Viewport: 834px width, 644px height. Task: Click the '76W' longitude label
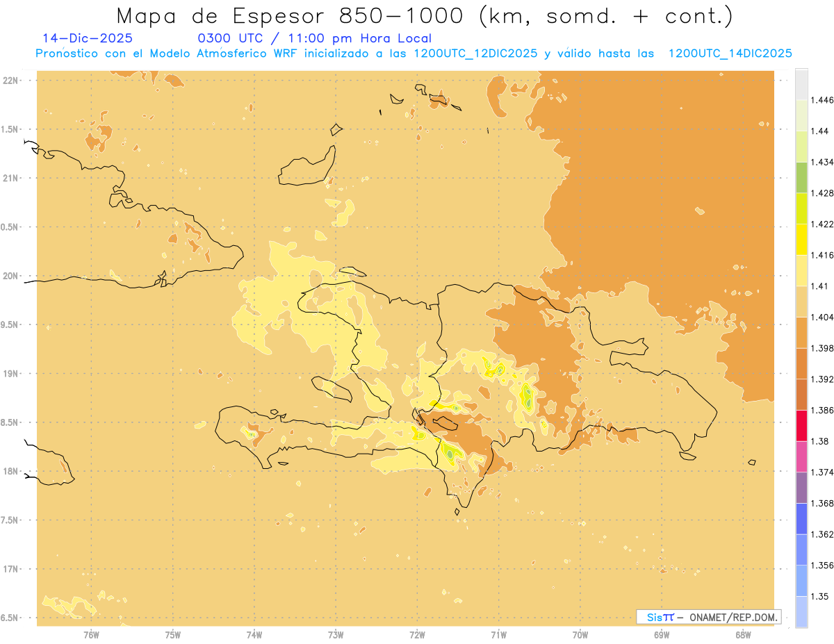[91, 634]
